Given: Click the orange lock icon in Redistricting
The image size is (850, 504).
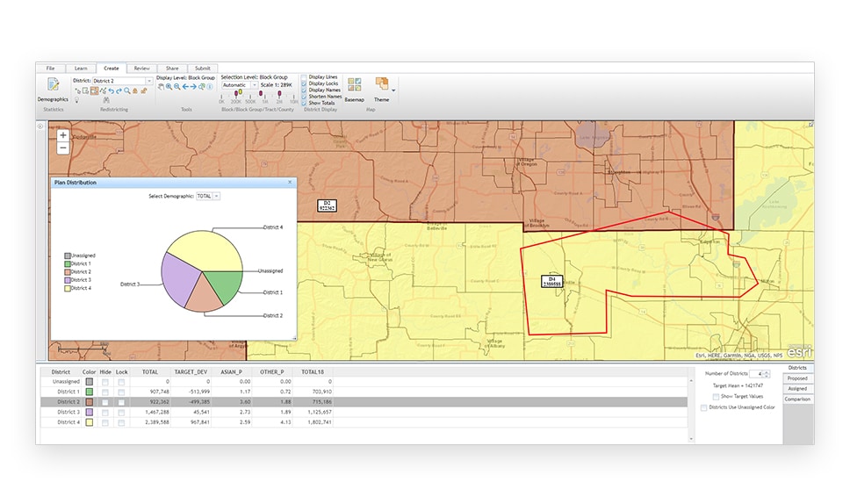Looking at the screenshot, I should point(135,91).
